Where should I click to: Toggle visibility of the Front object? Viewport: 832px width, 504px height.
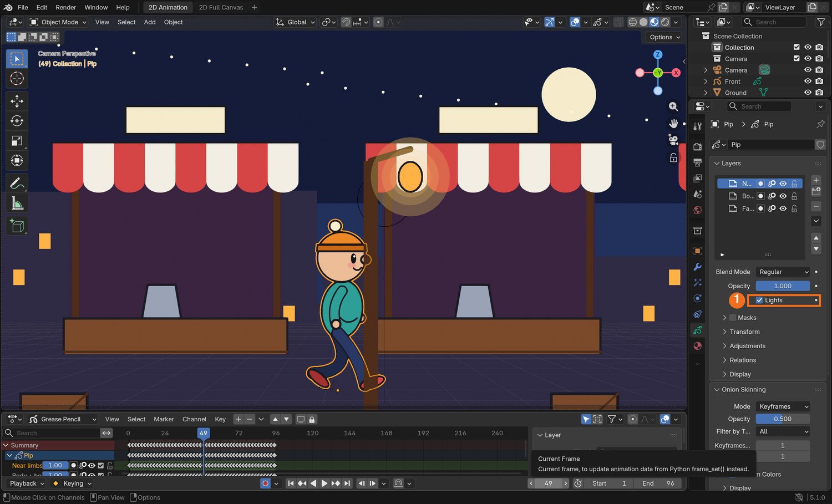pyautogui.click(x=808, y=82)
